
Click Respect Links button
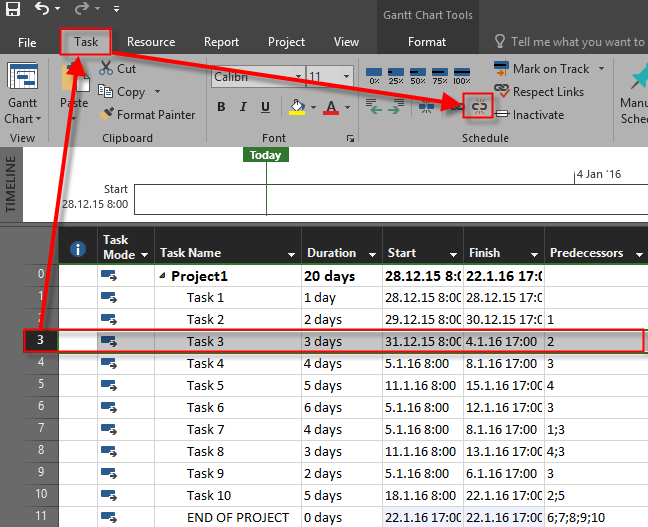pos(539,92)
